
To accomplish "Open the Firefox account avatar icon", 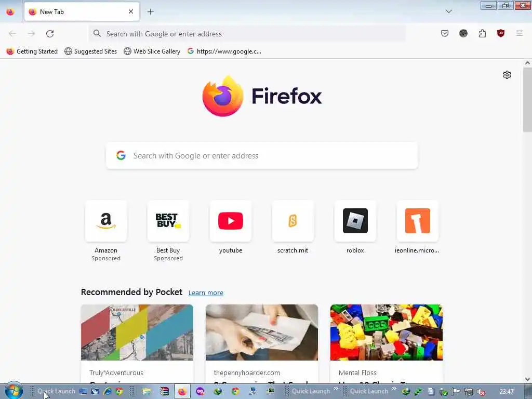I will point(463,33).
